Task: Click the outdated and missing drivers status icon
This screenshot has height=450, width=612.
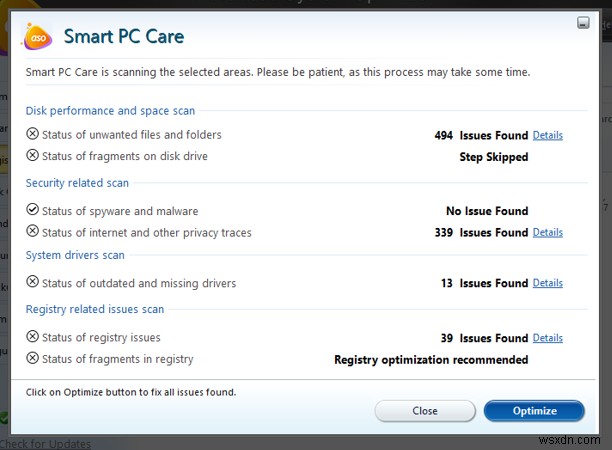Action: (32, 283)
